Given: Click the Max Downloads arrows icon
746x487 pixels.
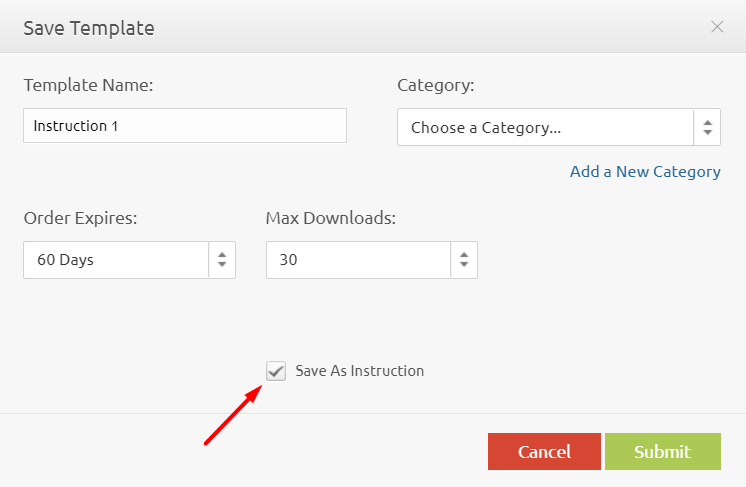Looking at the screenshot, I should coord(464,260).
